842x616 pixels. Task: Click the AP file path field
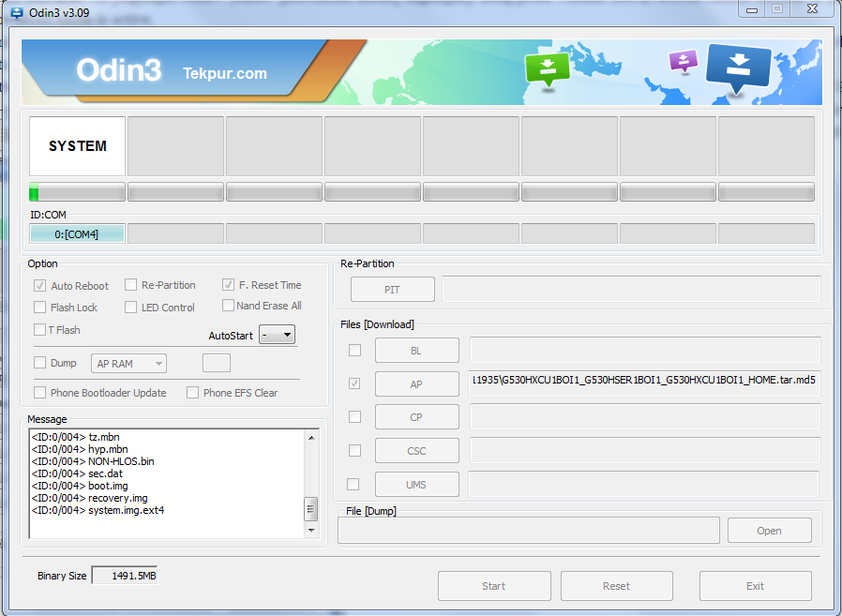[x=644, y=383]
